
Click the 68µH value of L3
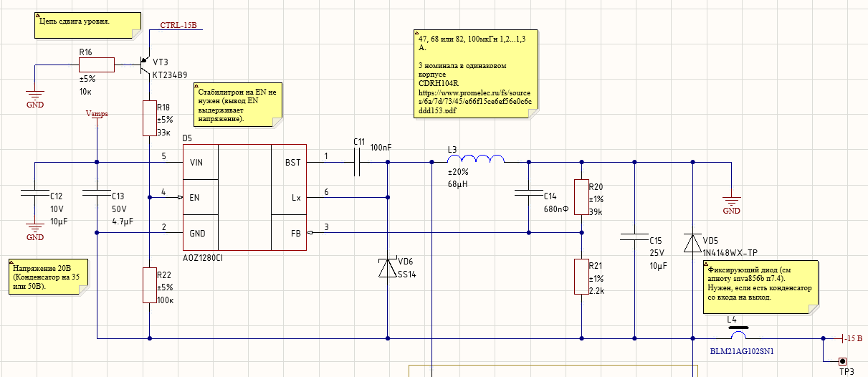(x=458, y=185)
